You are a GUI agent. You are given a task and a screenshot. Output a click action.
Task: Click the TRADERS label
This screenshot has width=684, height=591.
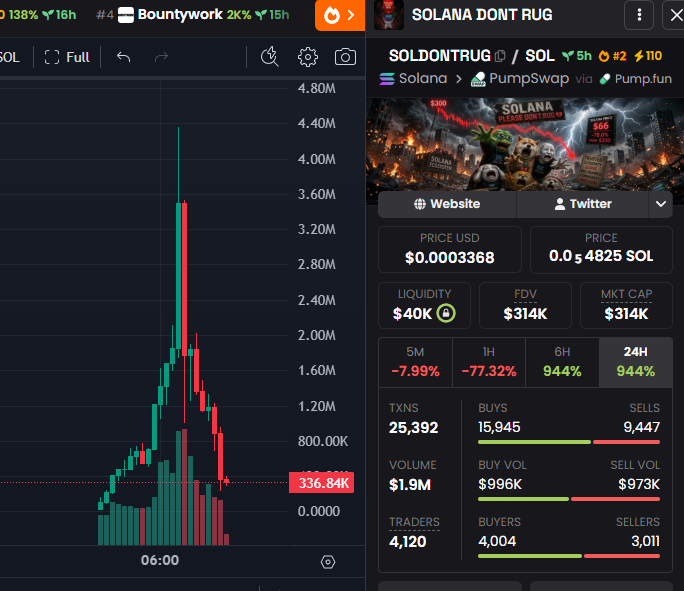click(x=414, y=522)
